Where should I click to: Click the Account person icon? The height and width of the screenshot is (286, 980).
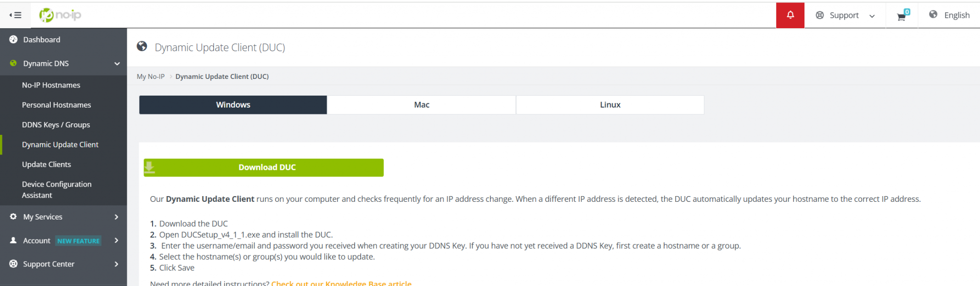point(13,241)
